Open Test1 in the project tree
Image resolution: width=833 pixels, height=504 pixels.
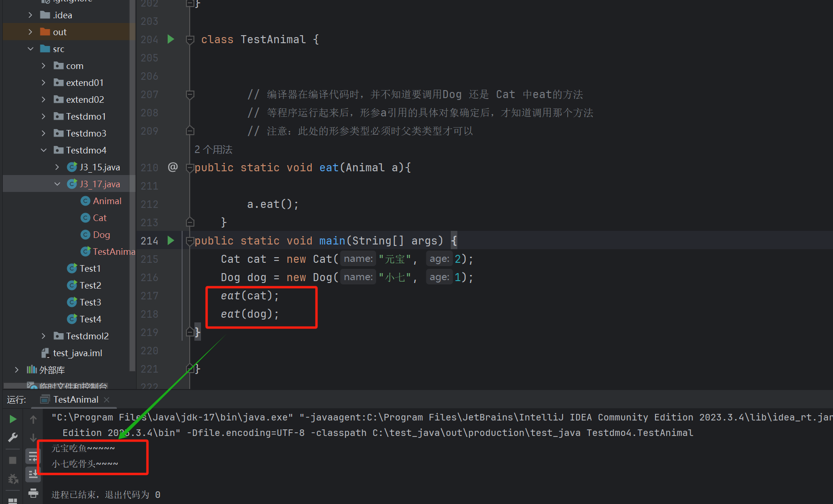[x=90, y=268]
